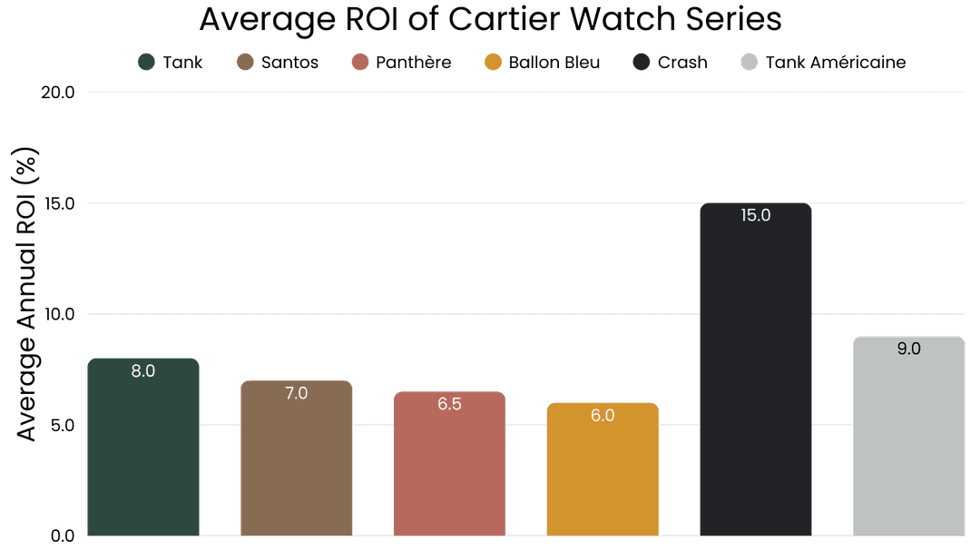Click the 5.0 y-axis tick label
The image size is (980, 551).
(x=62, y=426)
